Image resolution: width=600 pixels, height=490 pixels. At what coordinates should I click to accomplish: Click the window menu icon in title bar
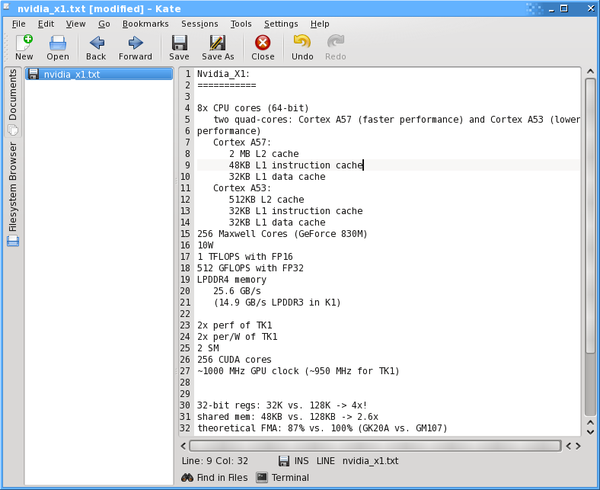[7, 7]
